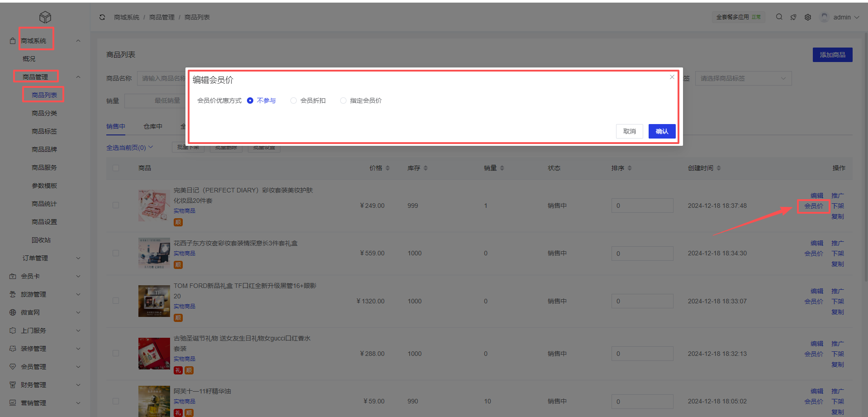Click the sort input for 完美日记 product

642,206
